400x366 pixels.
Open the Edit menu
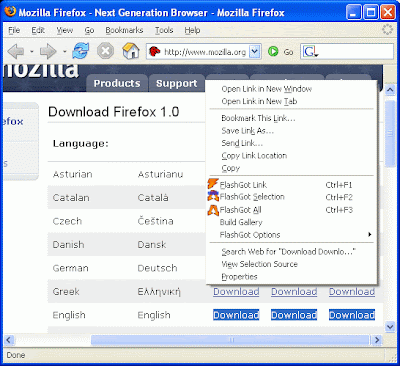tap(38, 30)
